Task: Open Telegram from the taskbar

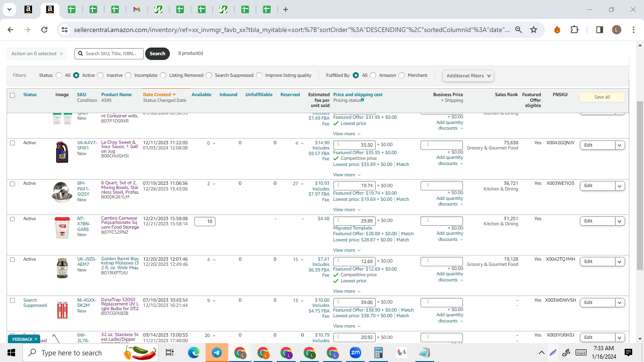Action: (217, 353)
